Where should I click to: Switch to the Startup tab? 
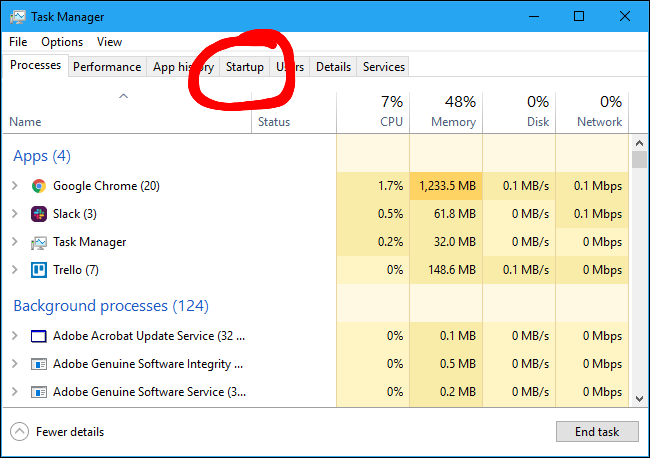pyautogui.click(x=245, y=67)
